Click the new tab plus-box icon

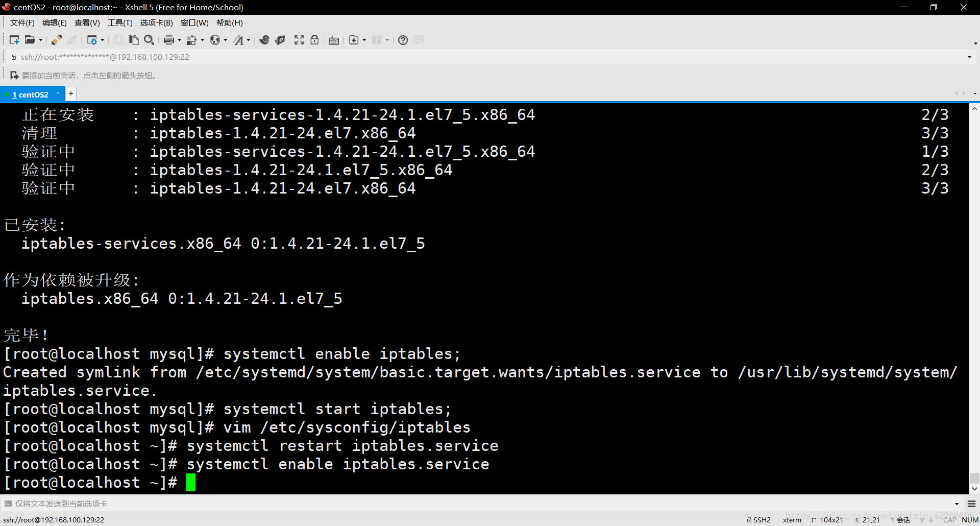(354, 40)
